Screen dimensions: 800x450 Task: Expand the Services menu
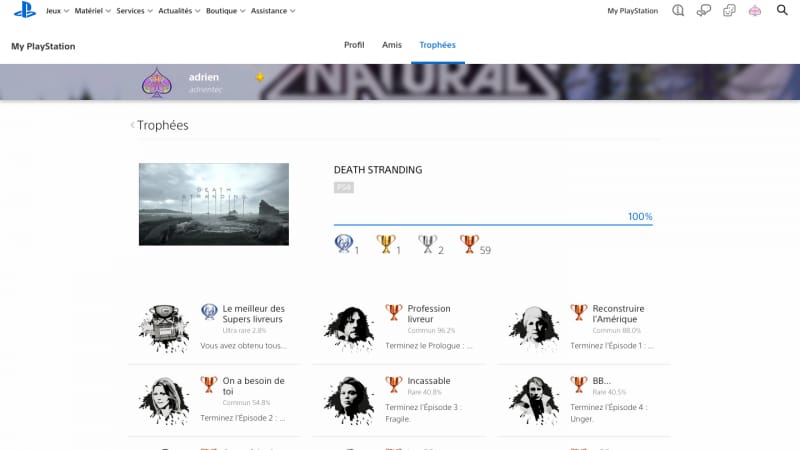tap(134, 11)
